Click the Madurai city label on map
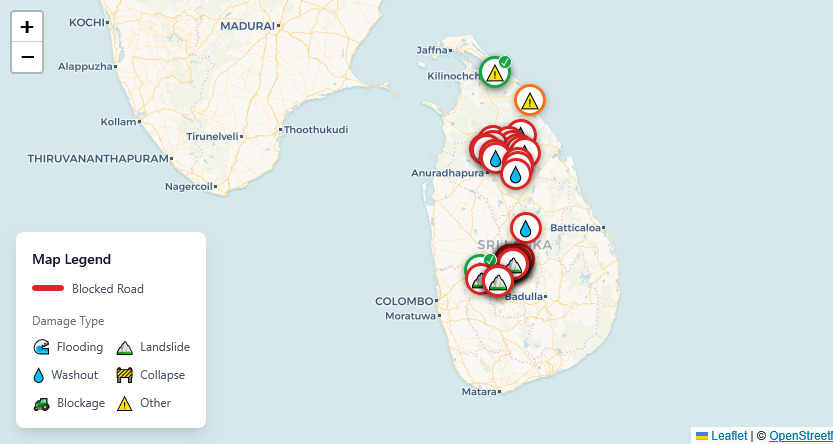833x444 pixels. coord(246,26)
